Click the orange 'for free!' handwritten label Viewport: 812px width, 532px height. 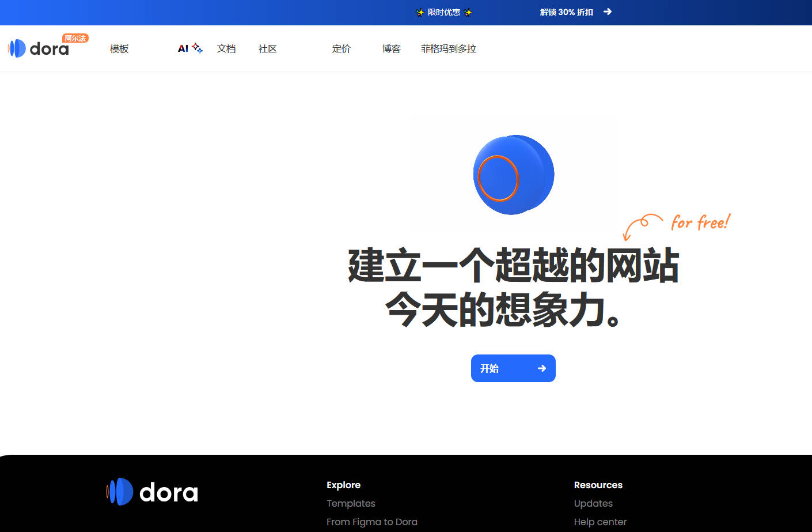(x=700, y=222)
